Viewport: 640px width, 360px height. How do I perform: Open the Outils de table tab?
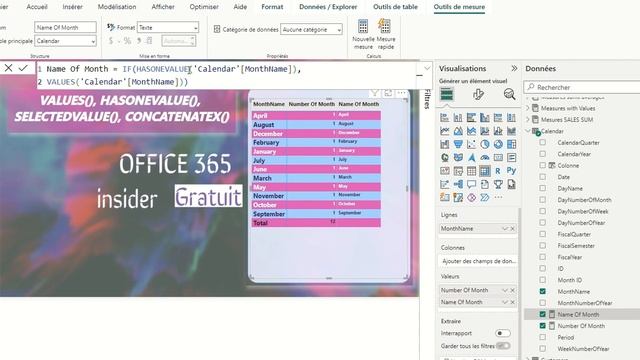coord(395,7)
